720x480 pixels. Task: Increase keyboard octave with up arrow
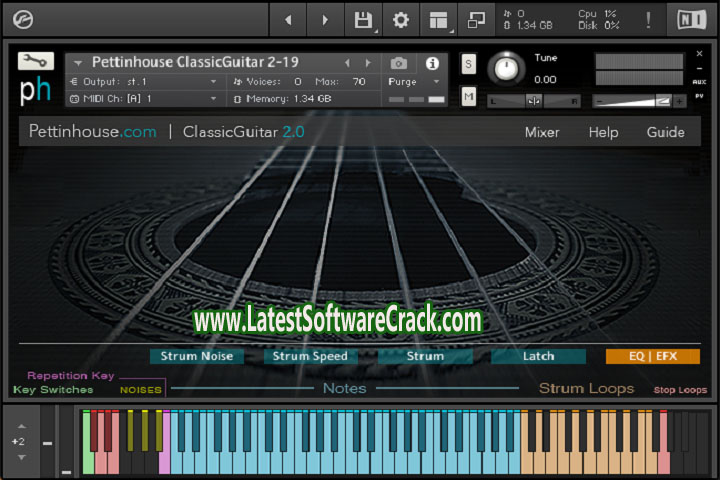[x=22, y=426]
